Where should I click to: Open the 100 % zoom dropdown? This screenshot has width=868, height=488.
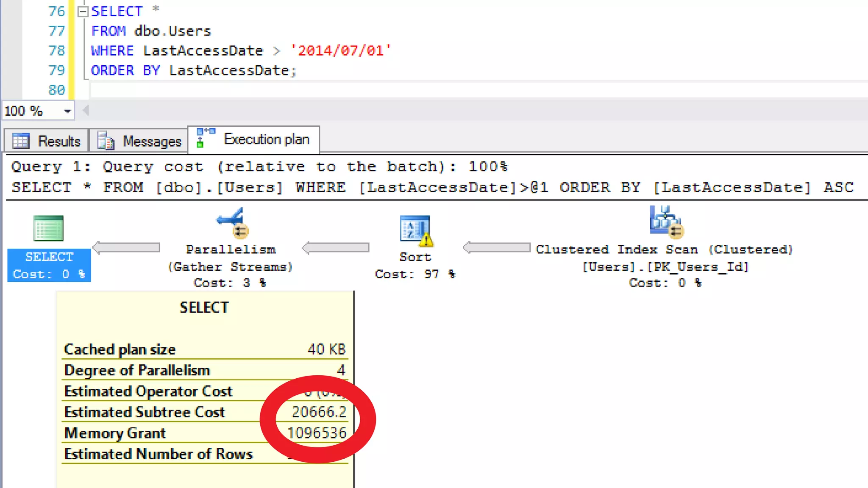(x=67, y=111)
